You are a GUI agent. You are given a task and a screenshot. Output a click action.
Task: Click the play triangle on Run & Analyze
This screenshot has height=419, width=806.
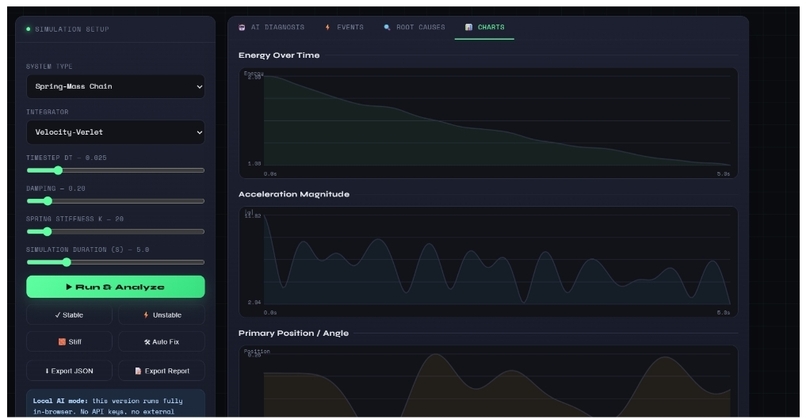(x=69, y=287)
